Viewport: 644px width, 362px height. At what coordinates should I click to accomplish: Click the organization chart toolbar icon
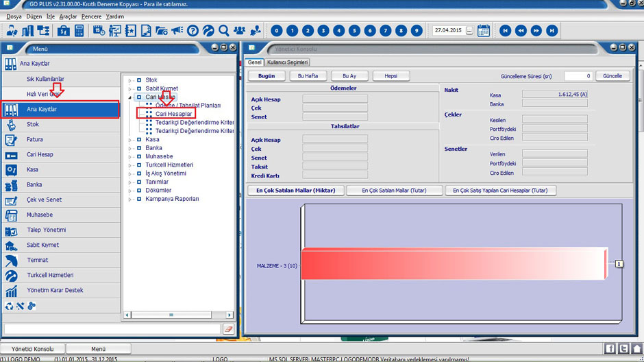43,31
